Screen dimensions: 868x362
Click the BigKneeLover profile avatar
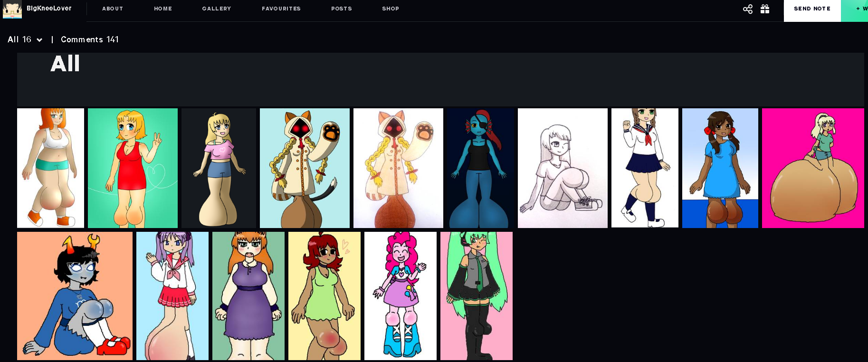(12, 9)
